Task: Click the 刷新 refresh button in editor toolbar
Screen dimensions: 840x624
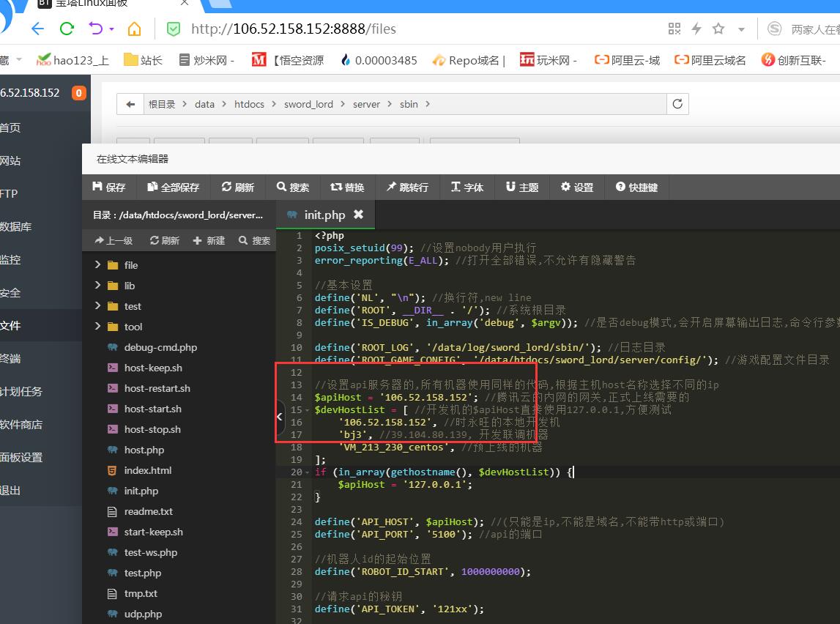Action: point(237,187)
